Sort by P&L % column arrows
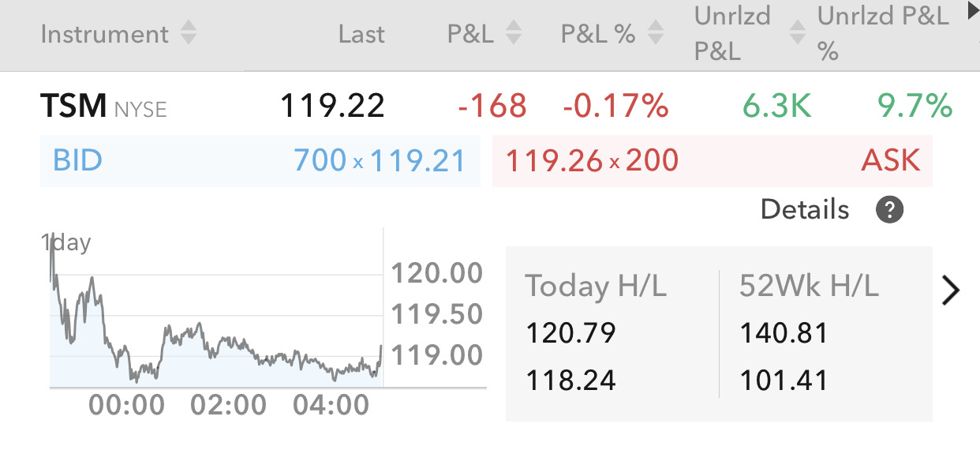This screenshot has height=450, width=980. [654, 34]
